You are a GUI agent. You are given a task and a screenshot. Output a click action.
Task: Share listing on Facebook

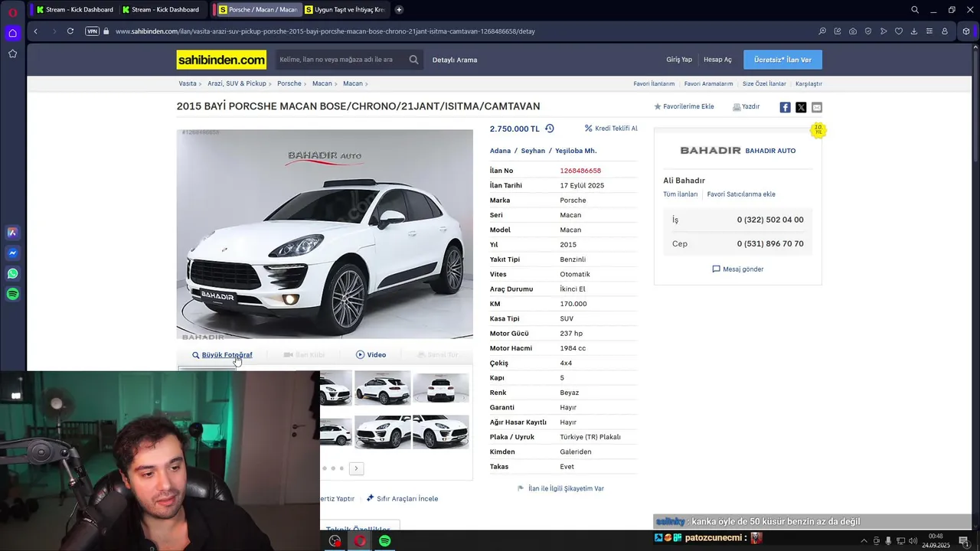click(x=785, y=107)
